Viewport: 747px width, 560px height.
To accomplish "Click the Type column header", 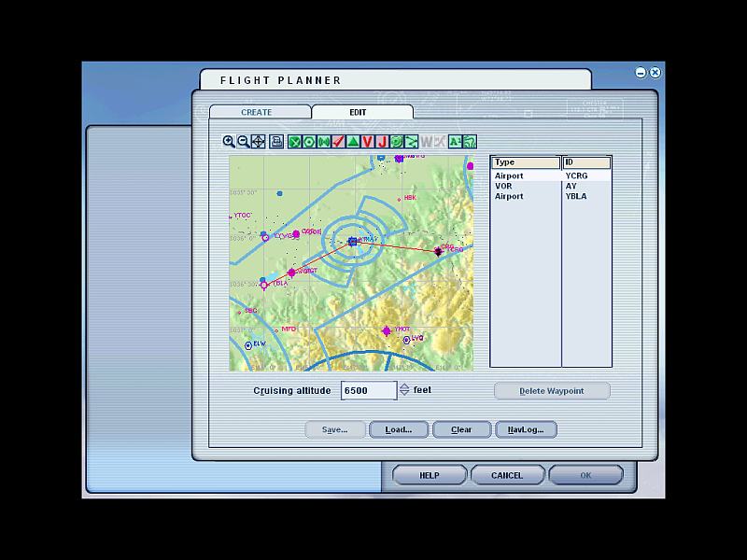I will [526, 162].
